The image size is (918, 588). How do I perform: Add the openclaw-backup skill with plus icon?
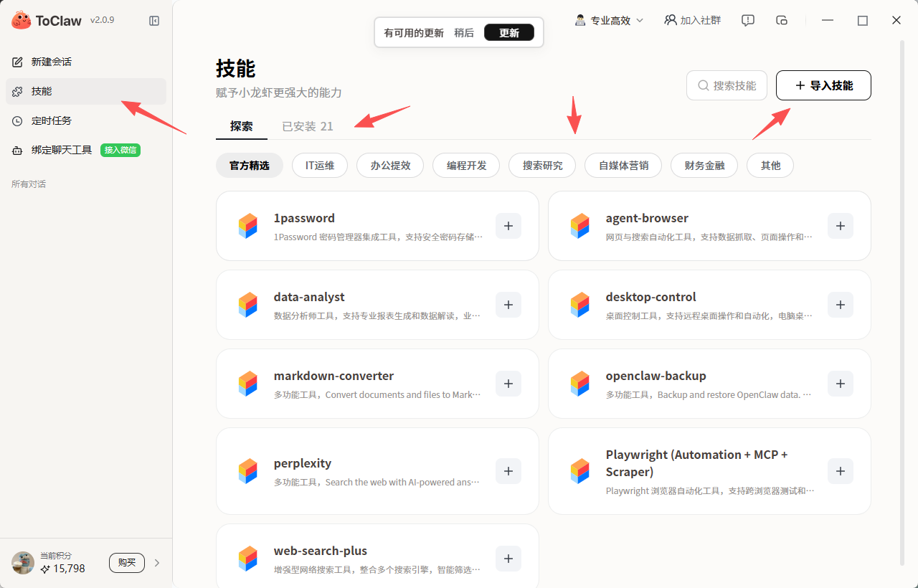tap(841, 384)
